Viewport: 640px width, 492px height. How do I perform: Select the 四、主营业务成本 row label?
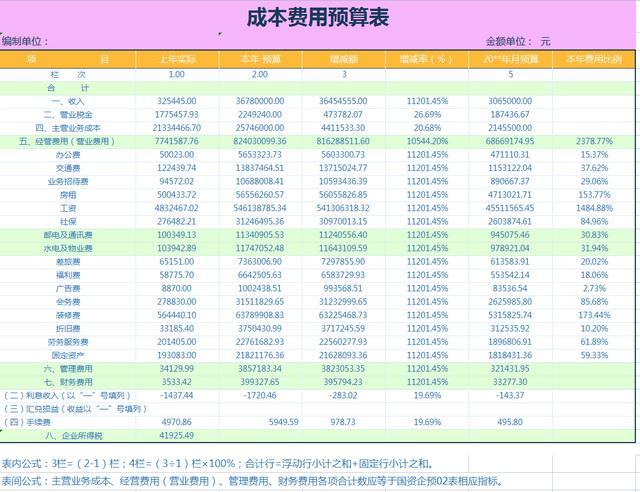click(x=68, y=128)
